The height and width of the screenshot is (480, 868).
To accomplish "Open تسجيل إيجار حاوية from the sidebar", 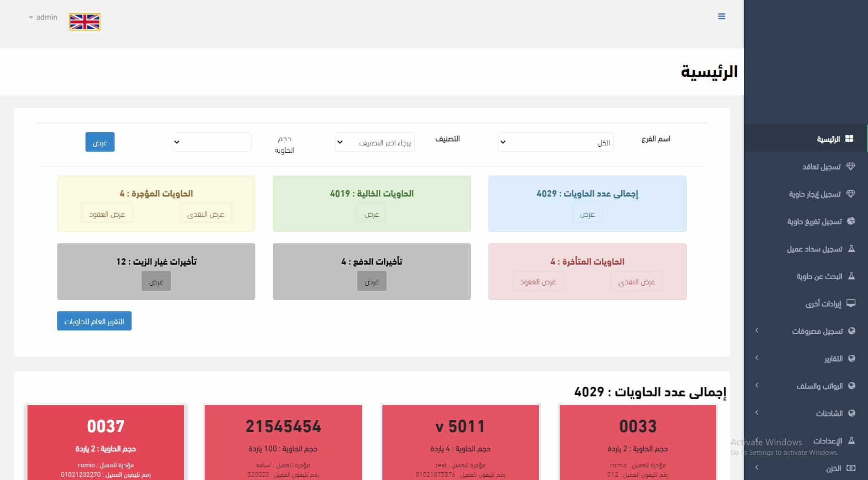I will 814,194.
